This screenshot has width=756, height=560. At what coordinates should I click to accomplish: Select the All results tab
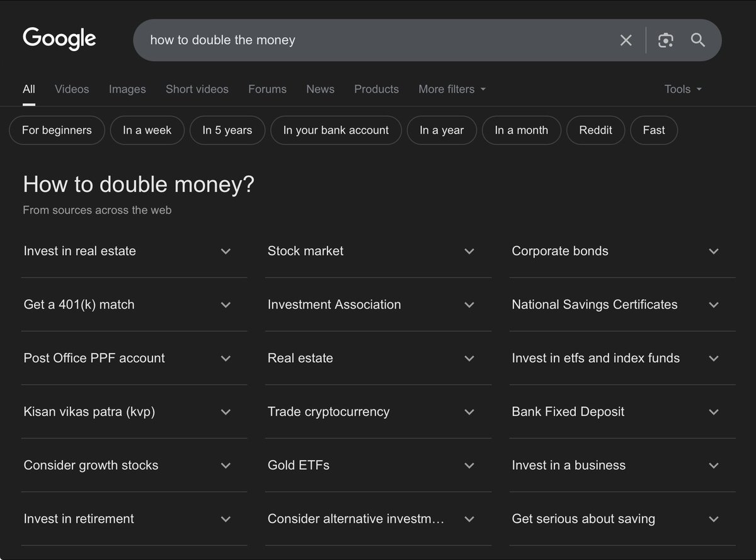tap(29, 89)
